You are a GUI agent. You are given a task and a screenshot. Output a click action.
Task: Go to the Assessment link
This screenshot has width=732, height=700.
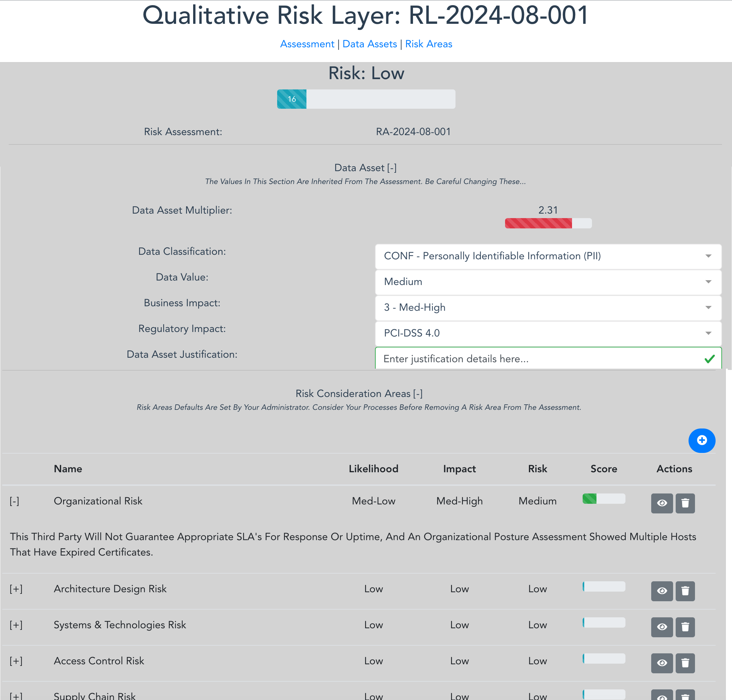307,44
